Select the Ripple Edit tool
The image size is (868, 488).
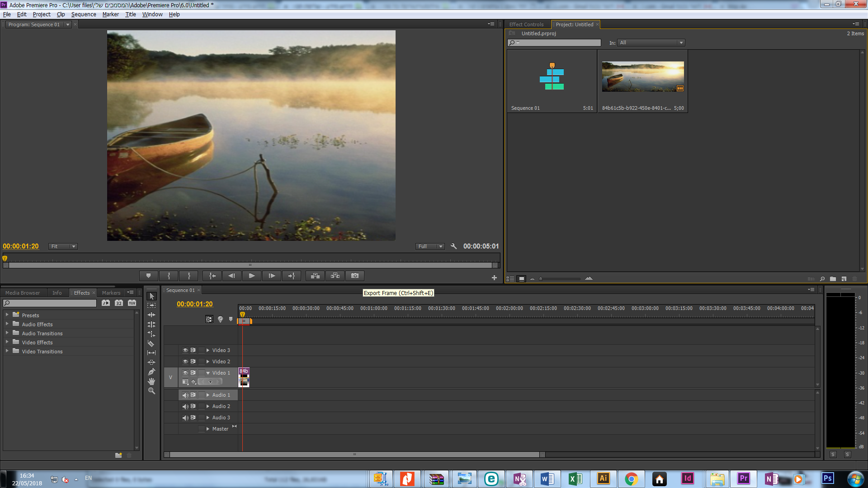click(151, 315)
